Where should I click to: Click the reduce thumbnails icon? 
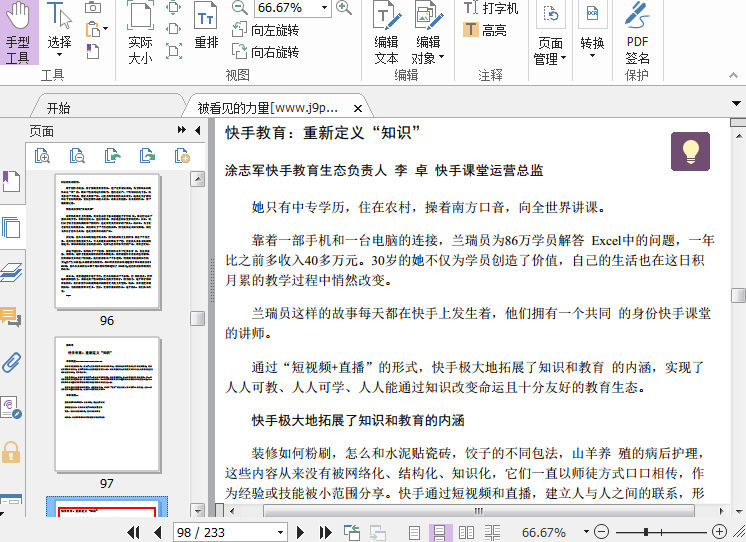(77, 155)
